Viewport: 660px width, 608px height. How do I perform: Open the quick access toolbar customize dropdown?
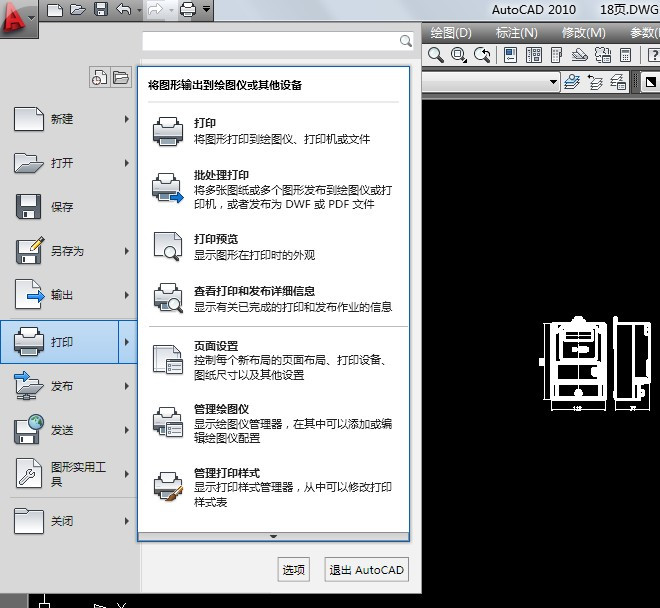click(206, 8)
